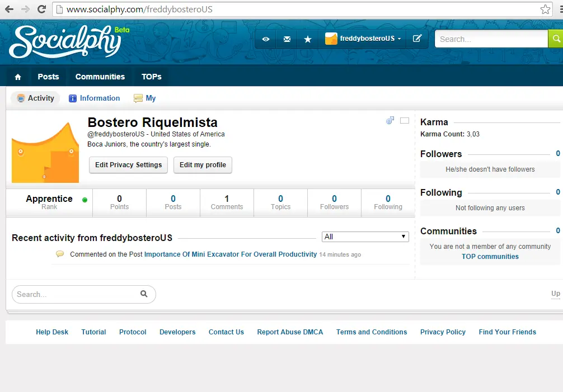Click the Up link
This screenshot has width=563, height=392.
coord(556,294)
